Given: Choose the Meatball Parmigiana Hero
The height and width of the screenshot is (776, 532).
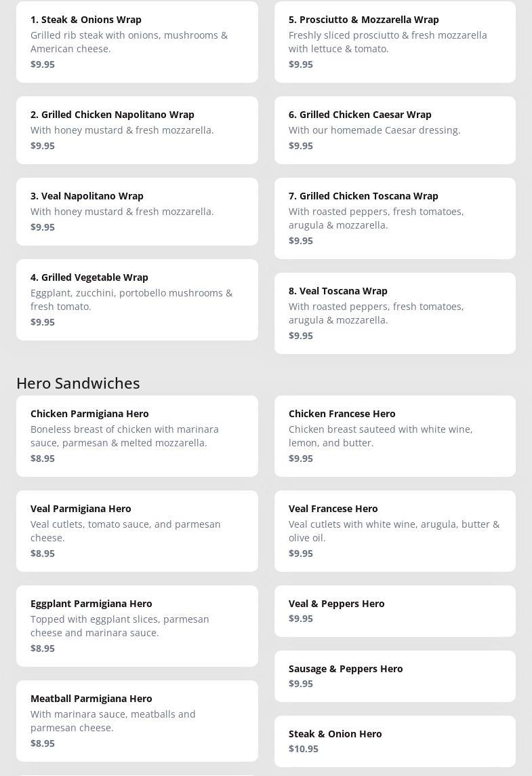Looking at the screenshot, I should click(137, 720).
